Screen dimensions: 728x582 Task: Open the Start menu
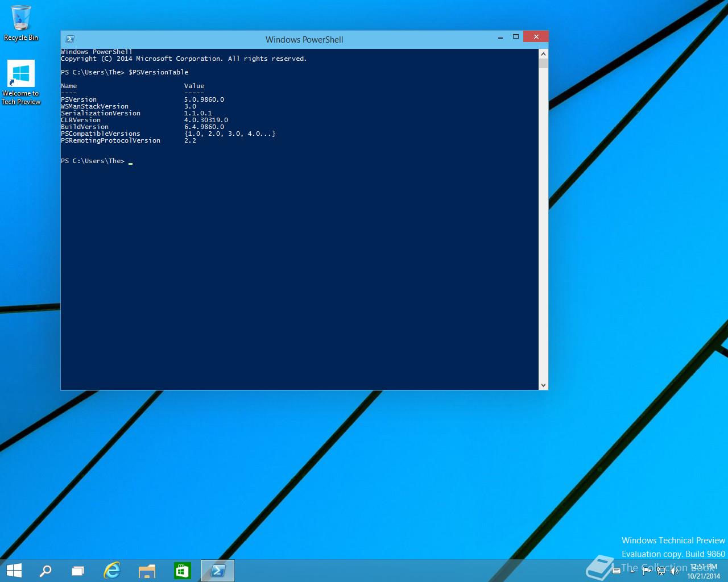point(14,571)
